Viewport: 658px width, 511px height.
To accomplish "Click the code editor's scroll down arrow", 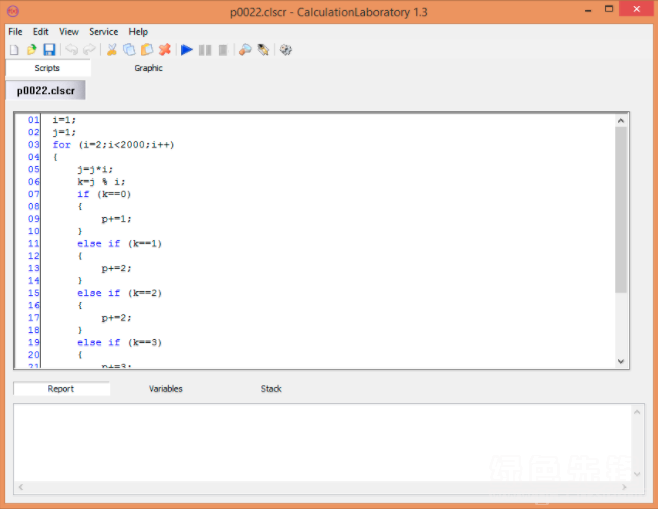I will pos(620,361).
